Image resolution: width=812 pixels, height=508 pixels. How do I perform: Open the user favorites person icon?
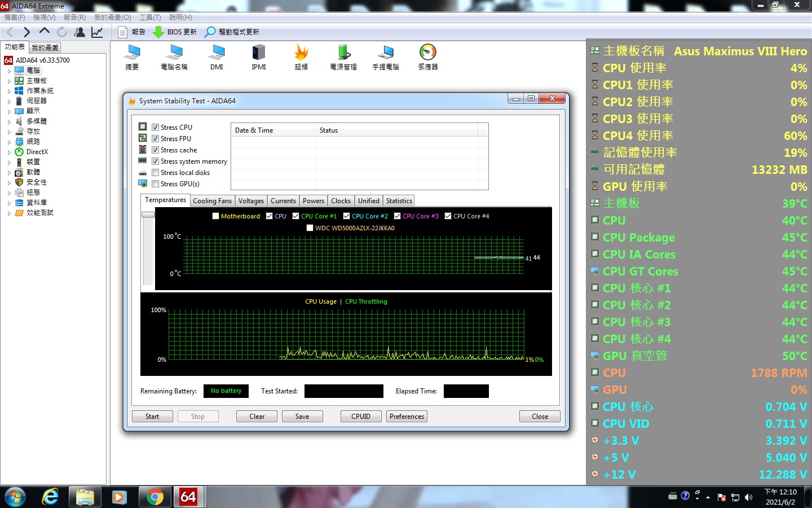(80, 32)
